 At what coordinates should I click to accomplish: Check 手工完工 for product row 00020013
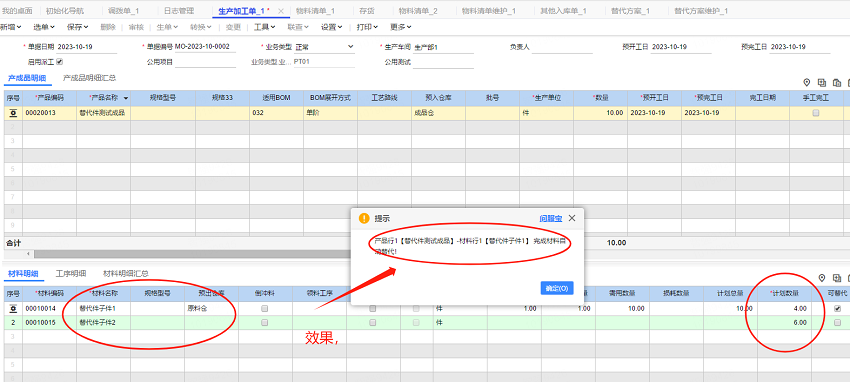coord(816,113)
